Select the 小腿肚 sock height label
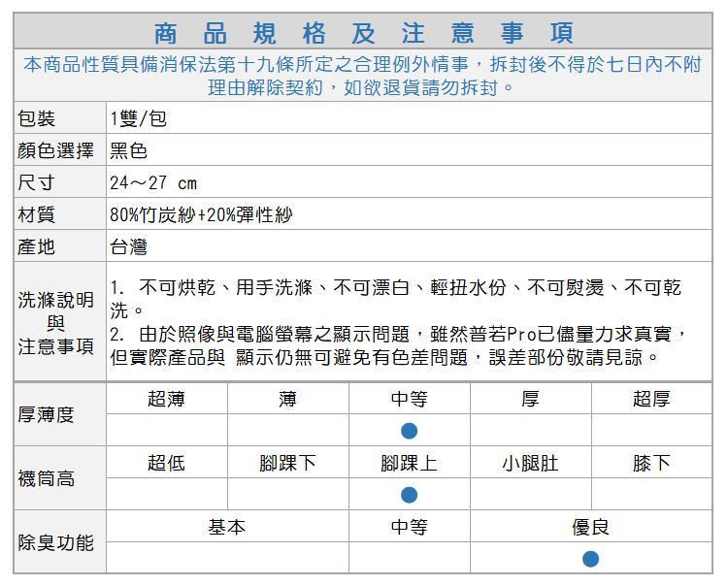 tap(530, 463)
